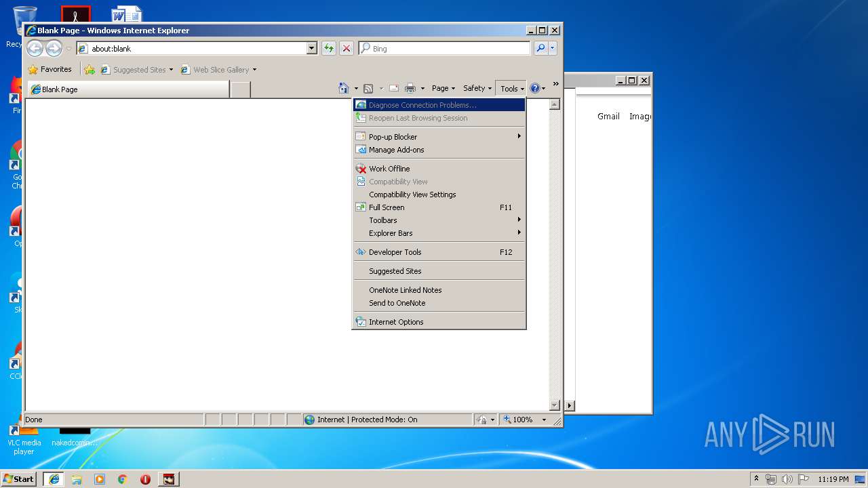Expand the Print dropdown arrow
Viewport: 868px width, 488px height.
point(422,88)
